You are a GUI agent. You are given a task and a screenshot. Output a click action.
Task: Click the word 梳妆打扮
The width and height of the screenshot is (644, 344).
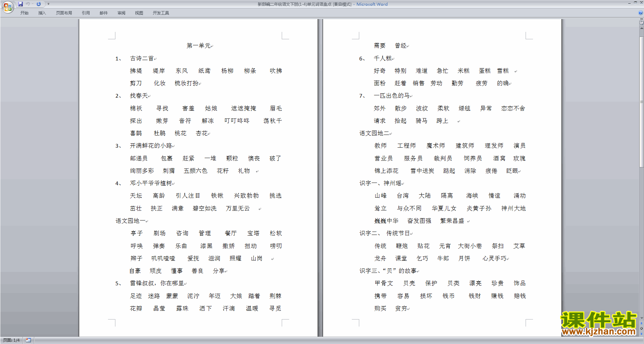pyautogui.click(x=186, y=83)
